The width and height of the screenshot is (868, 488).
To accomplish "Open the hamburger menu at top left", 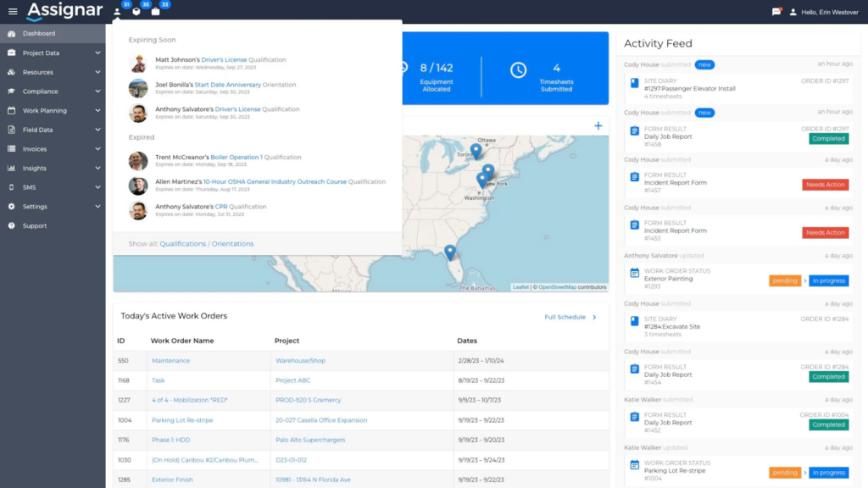I will (x=13, y=10).
